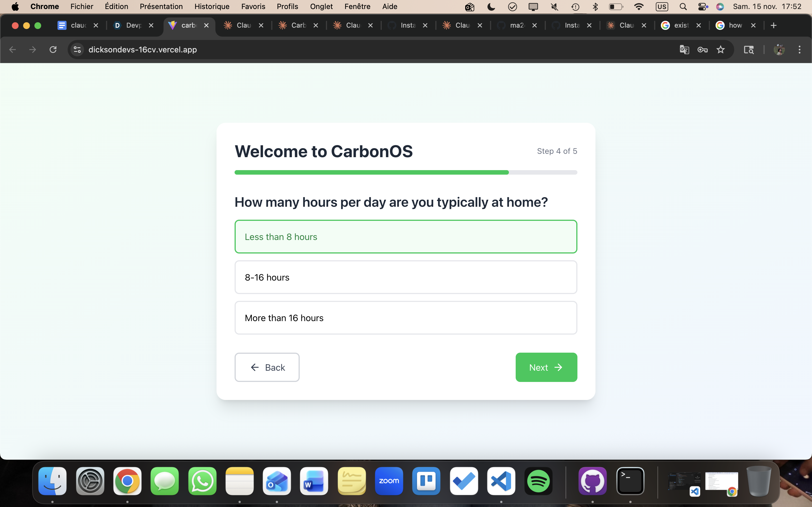Open the Historique menu in the menu bar
Screen dimensions: 812x507
[212, 6]
